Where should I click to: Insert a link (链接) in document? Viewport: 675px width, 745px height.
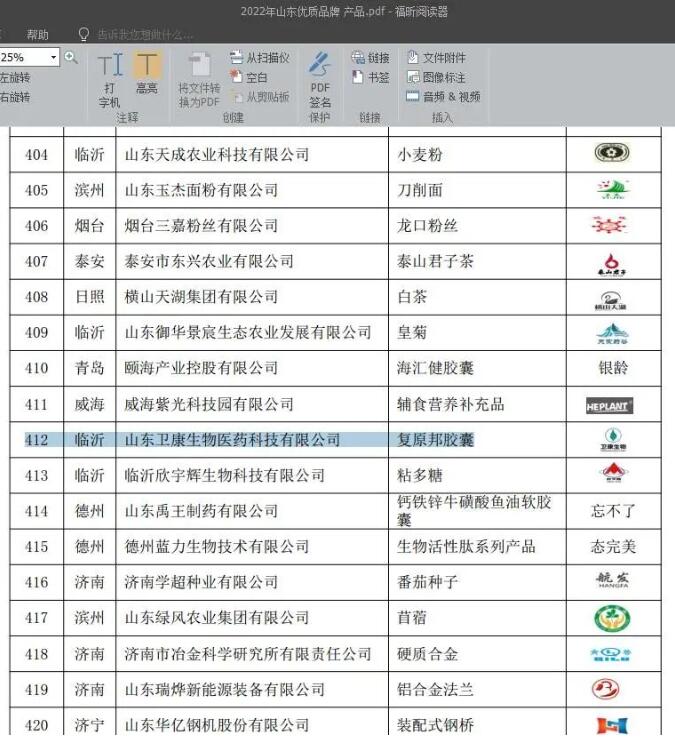pyautogui.click(x=370, y=58)
